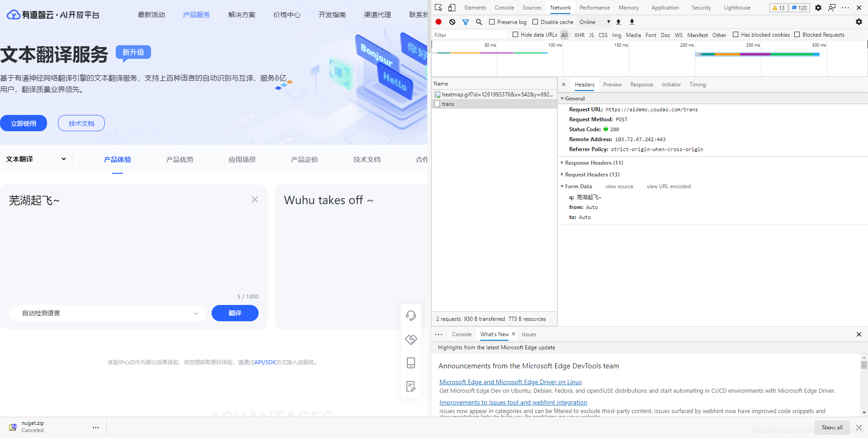Click the 立即使用 button
Image resolution: width=868 pixels, height=438 pixels.
pos(24,123)
